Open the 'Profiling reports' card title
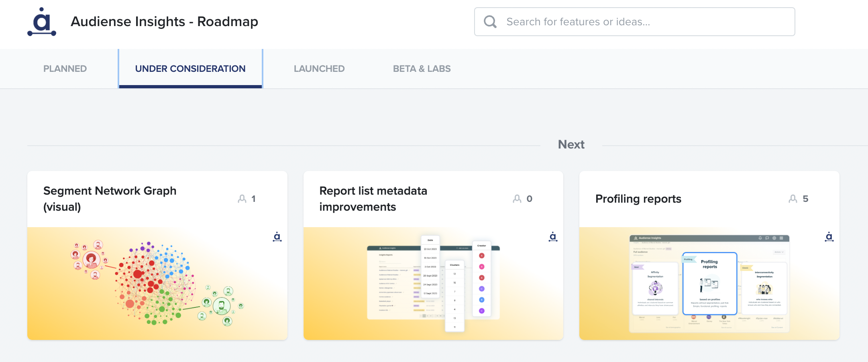 [638, 199]
